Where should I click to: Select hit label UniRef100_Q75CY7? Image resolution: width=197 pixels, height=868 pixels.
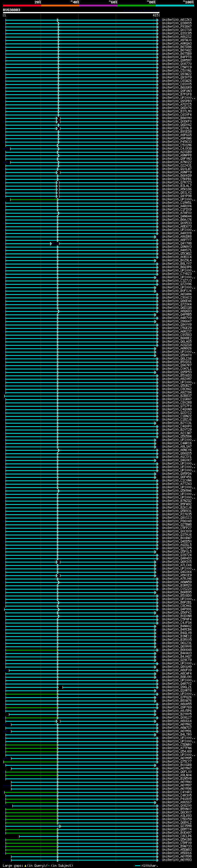coord(177,761)
